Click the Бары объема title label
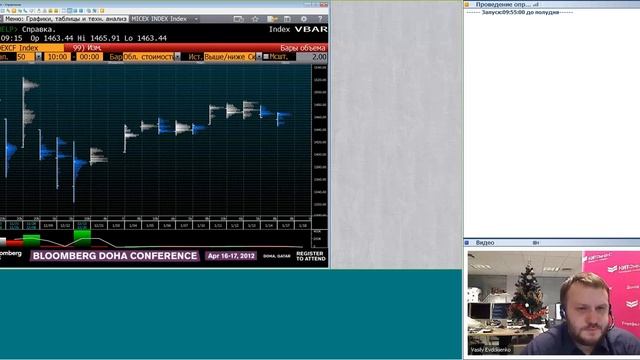 click(x=303, y=48)
